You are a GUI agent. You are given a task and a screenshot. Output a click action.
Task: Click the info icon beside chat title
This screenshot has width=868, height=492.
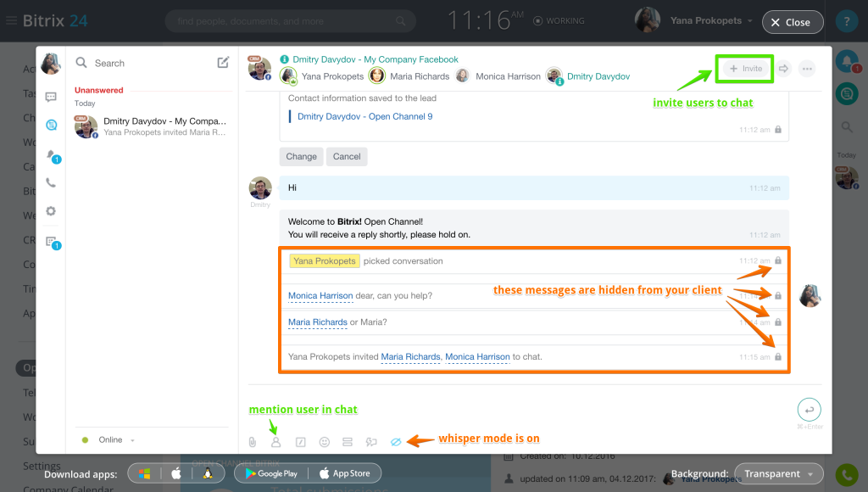[285, 59]
